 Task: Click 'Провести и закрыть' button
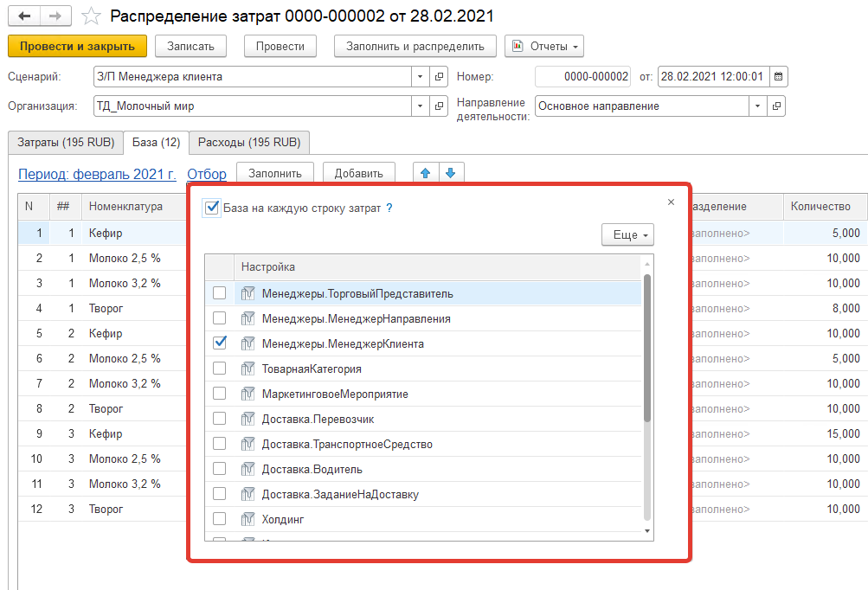[x=77, y=46]
